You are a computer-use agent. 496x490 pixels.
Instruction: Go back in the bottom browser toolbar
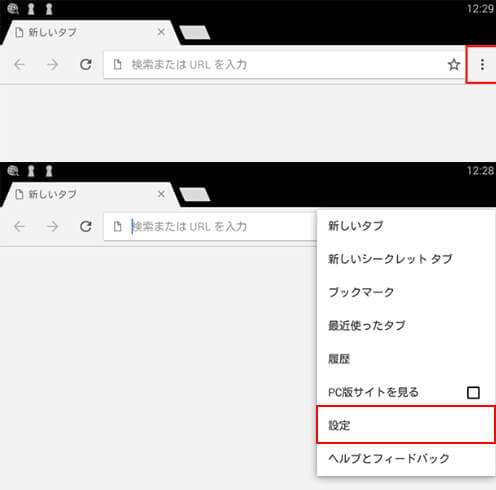(19, 226)
